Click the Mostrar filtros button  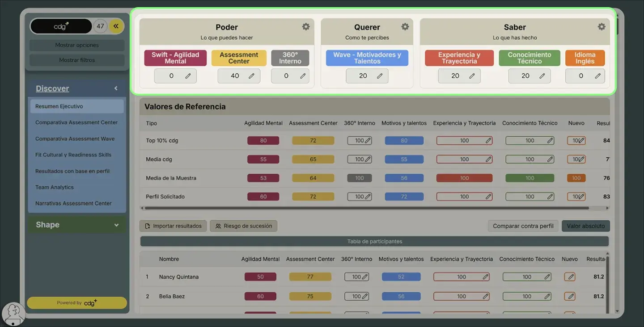77,60
